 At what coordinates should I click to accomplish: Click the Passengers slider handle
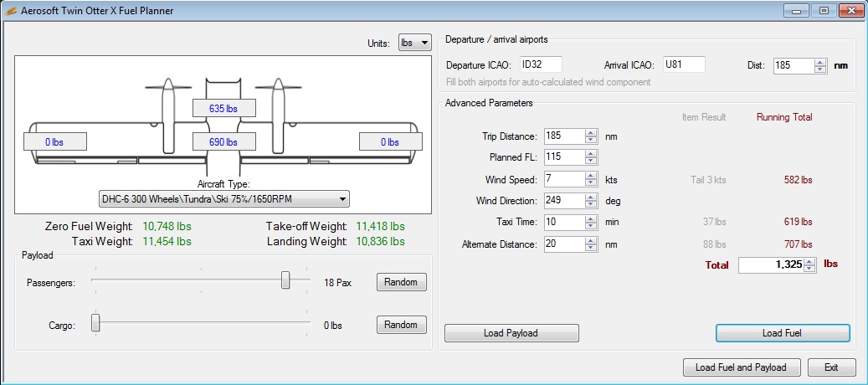pyautogui.click(x=285, y=280)
